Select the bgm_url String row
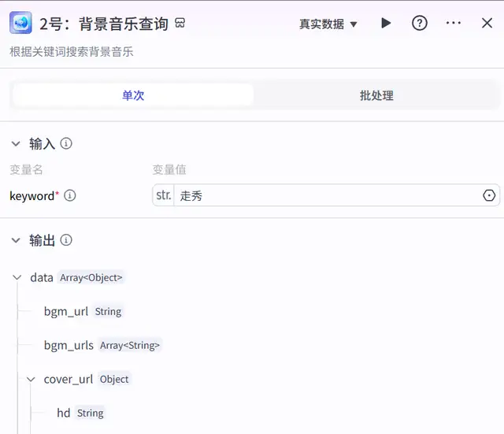The height and width of the screenshot is (434, 504). [x=83, y=311]
